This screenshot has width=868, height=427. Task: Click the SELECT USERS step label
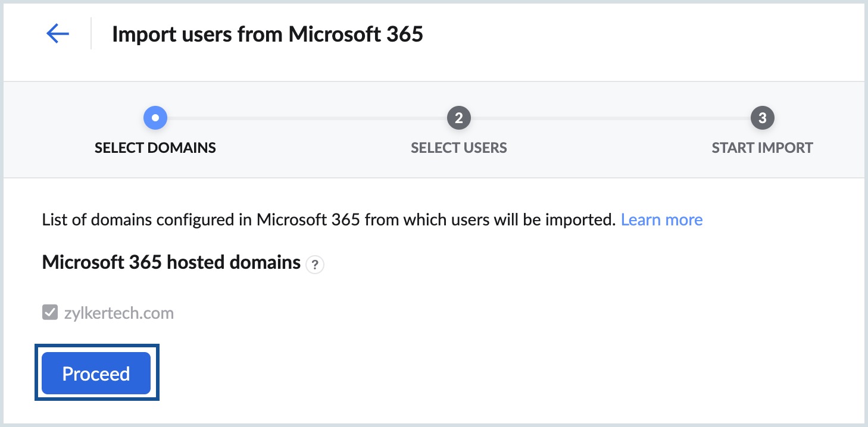pos(459,148)
